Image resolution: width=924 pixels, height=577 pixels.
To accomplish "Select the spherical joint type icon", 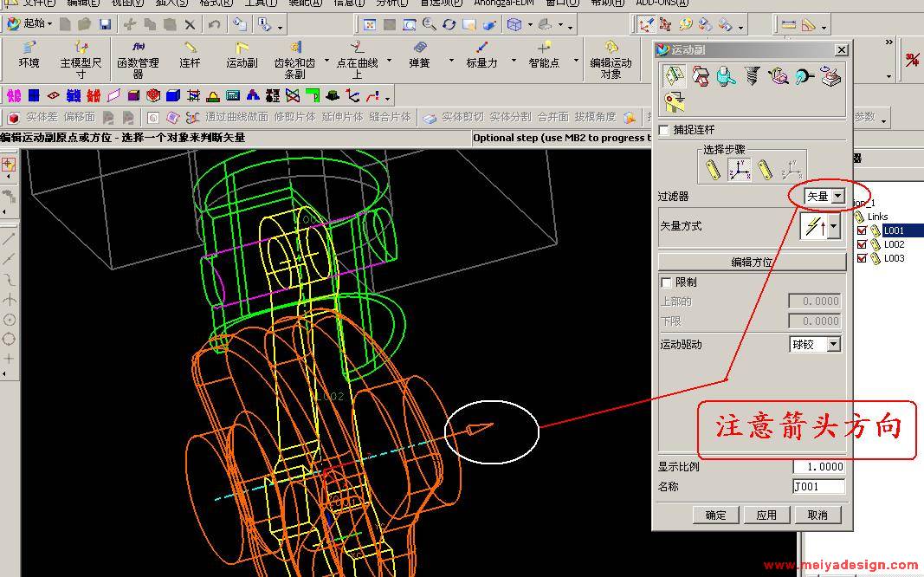I will pos(804,76).
